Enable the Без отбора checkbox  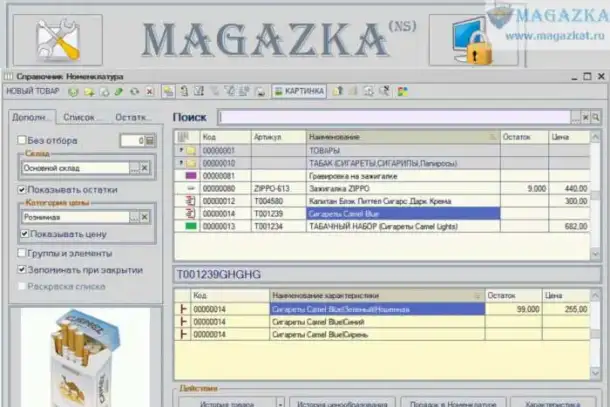pos(22,140)
